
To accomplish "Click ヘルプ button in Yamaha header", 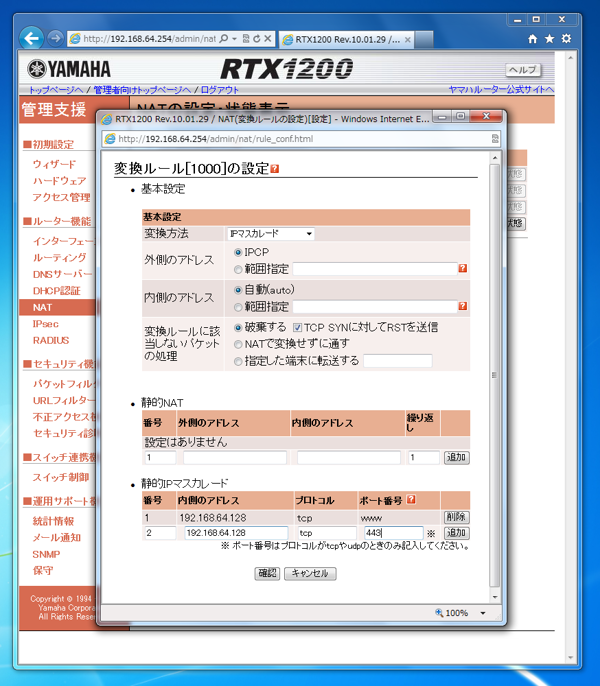I will tap(523, 70).
